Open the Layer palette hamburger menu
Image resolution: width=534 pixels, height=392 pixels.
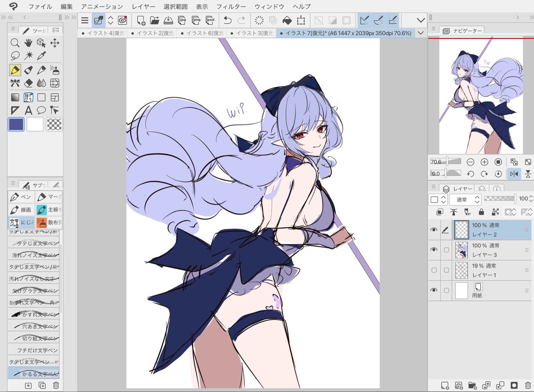click(x=434, y=186)
